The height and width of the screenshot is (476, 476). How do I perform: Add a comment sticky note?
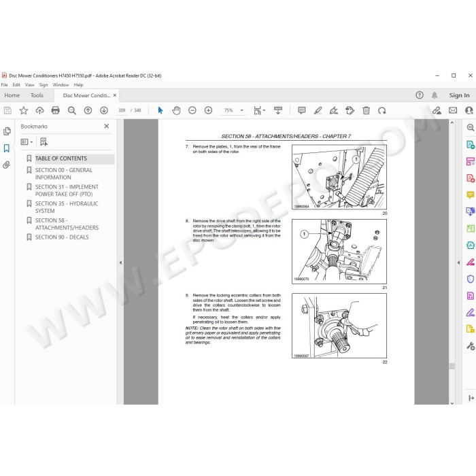pos(302,110)
